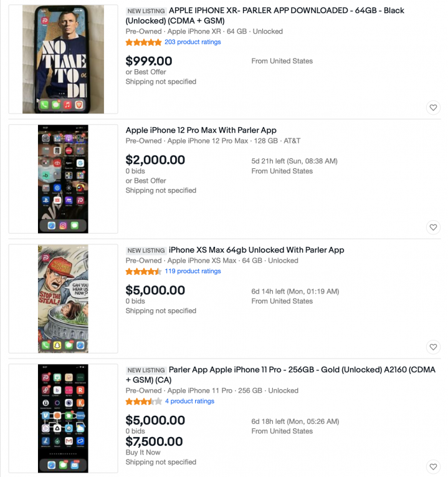Add iPhone XR listing to watchlist heart
448x477 pixels.
tap(433, 108)
